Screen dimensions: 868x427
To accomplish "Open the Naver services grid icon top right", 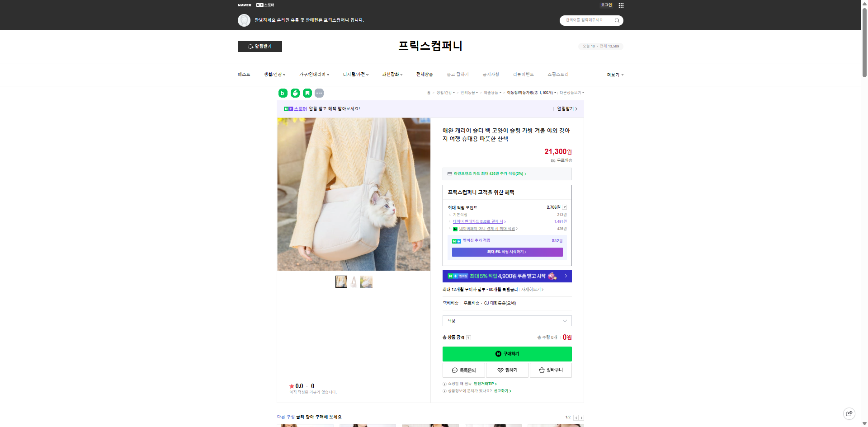I will (621, 5).
